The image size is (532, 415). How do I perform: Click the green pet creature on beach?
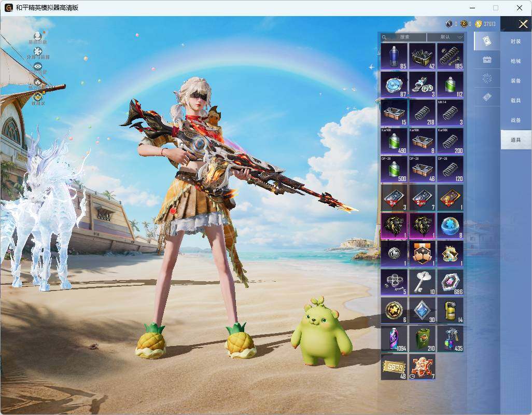pyautogui.click(x=321, y=333)
